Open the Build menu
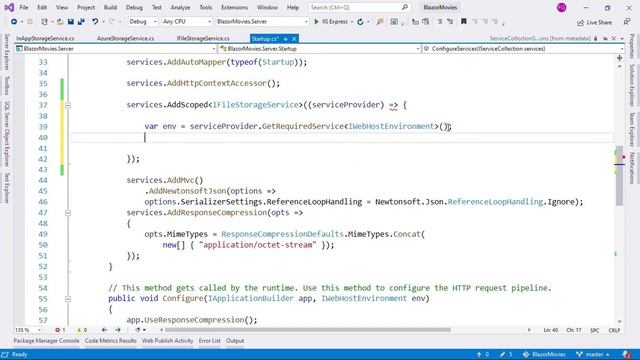640x360 pixels. click(x=110, y=7)
